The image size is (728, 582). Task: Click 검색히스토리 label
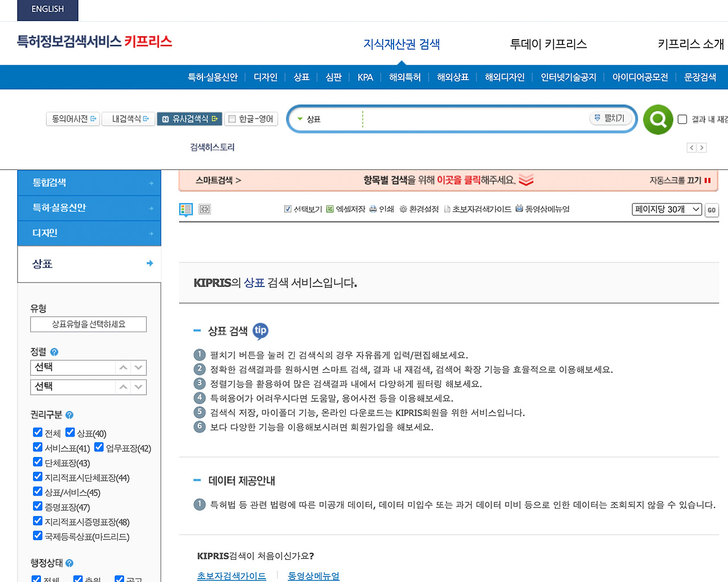click(x=212, y=147)
